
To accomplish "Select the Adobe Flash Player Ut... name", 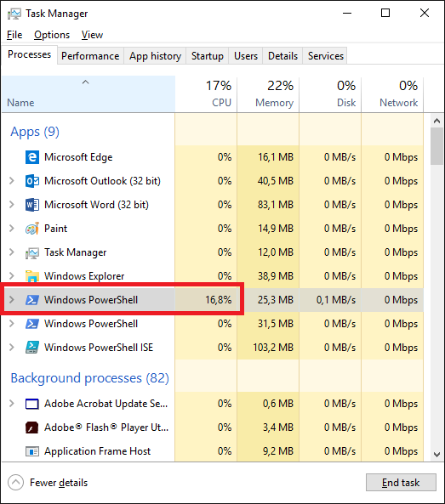I will coord(106,428).
